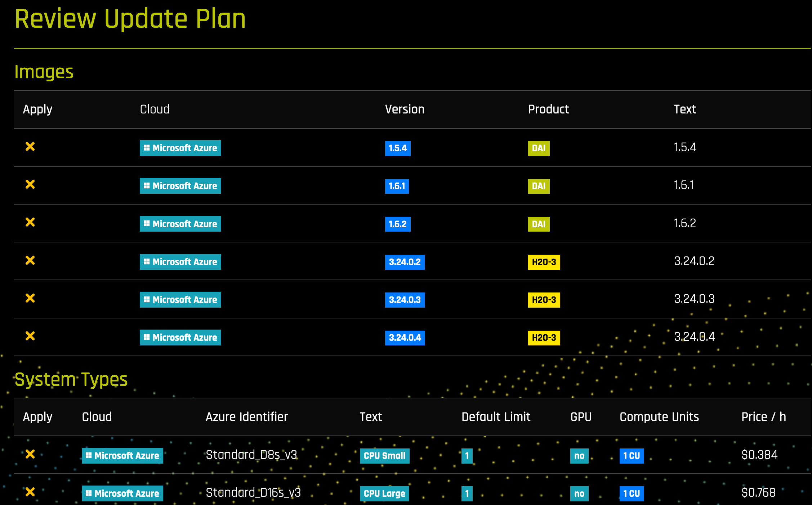Click the Images table Cloud column header
The height and width of the screenshot is (505, 812).
pos(155,109)
